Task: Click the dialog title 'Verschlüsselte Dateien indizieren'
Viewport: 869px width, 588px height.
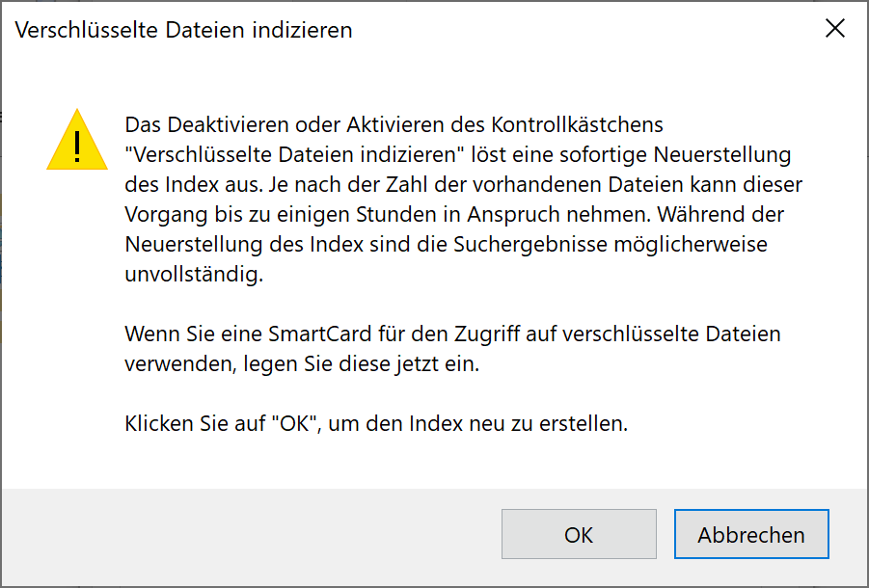Action: [x=183, y=30]
